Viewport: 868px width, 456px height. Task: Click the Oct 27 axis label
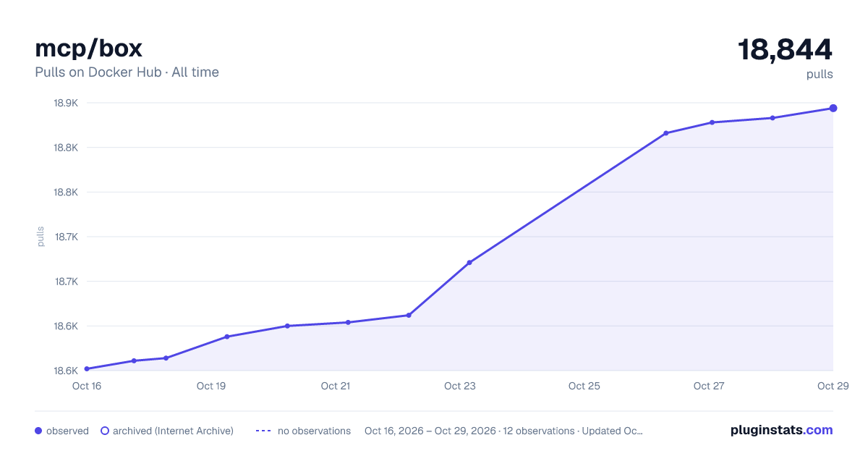coord(709,386)
